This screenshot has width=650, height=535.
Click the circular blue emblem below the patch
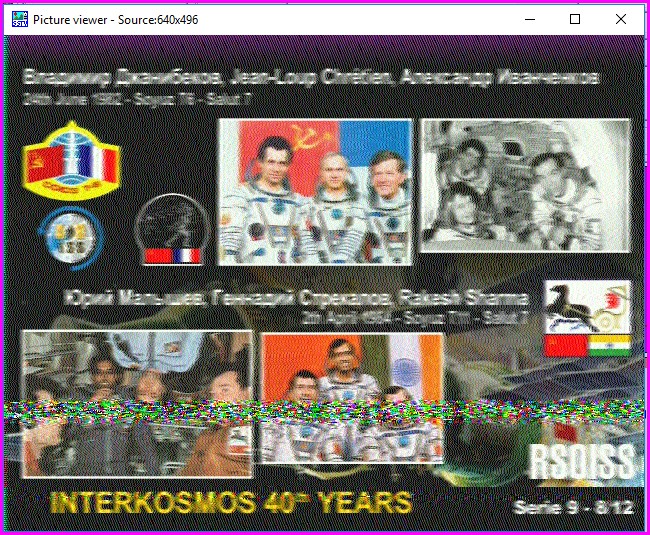70,237
